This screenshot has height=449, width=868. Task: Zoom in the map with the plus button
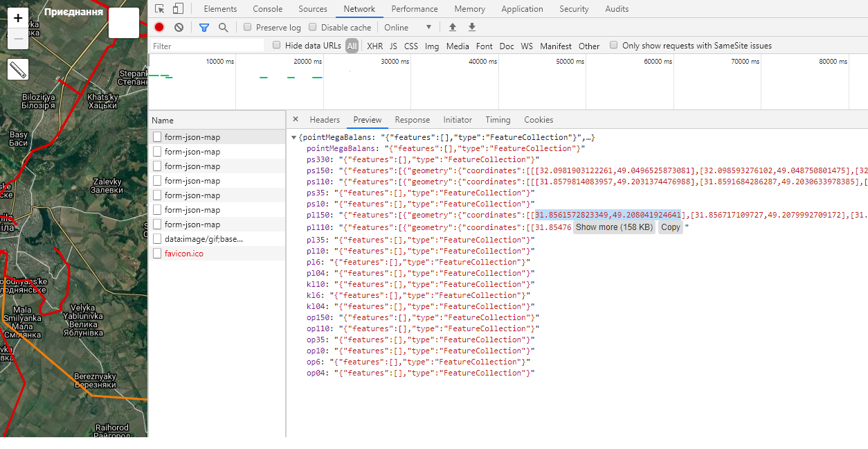[x=17, y=19]
